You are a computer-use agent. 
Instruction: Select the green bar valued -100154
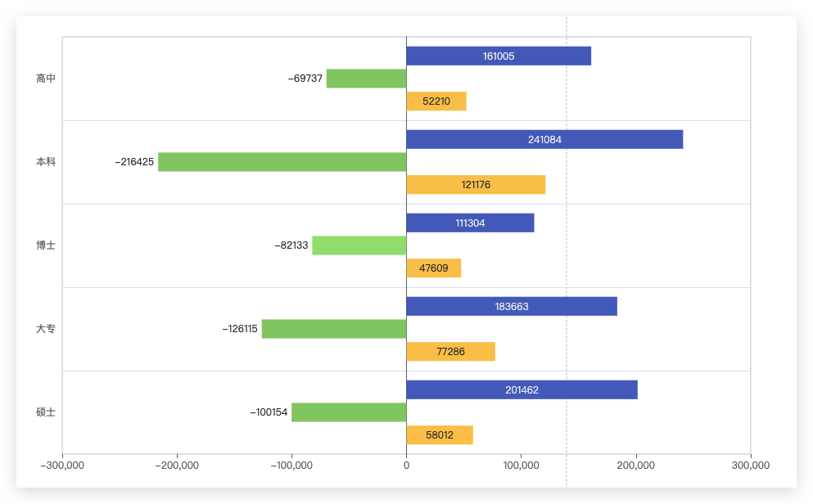(349, 412)
